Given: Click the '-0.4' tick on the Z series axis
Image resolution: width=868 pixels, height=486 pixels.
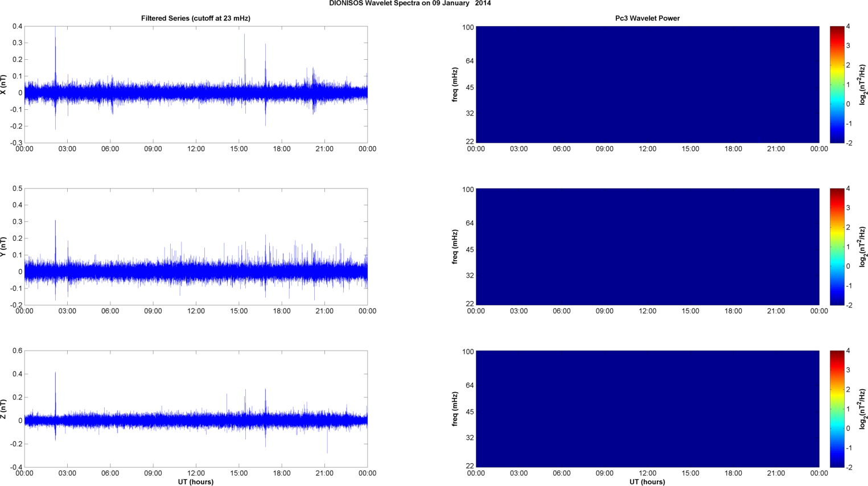Looking at the screenshot, I should click(16, 467).
